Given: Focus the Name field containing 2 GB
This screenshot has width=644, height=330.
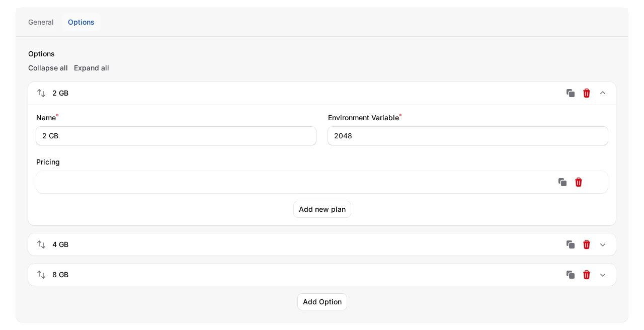Looking at the screenshot, I should (176, 136).
